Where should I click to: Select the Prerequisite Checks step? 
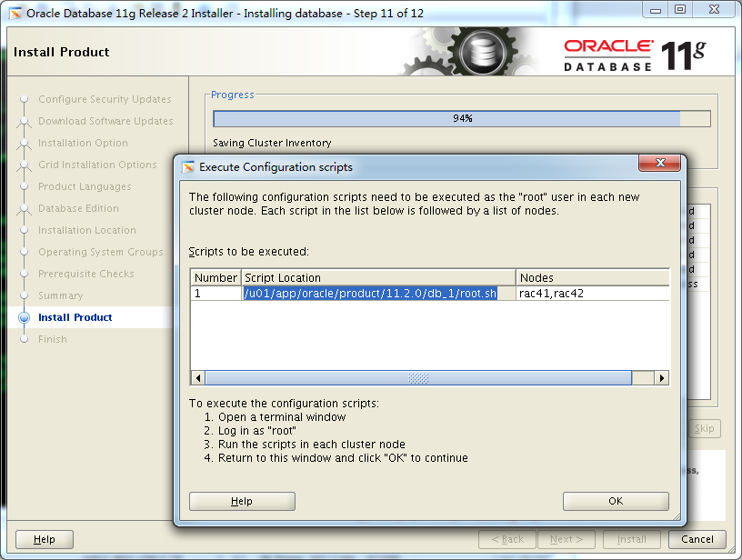point(86,274)
